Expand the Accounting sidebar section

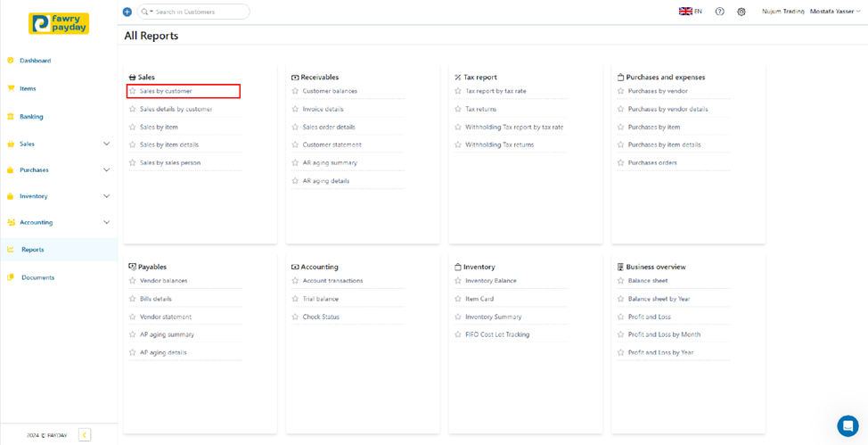point(106,222)
